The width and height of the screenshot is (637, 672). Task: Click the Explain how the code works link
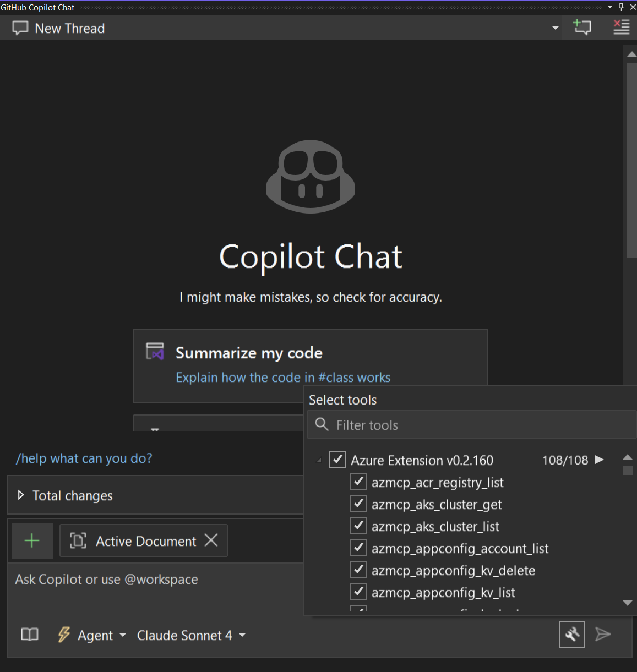pyautogui.click(x=283, y=378)
